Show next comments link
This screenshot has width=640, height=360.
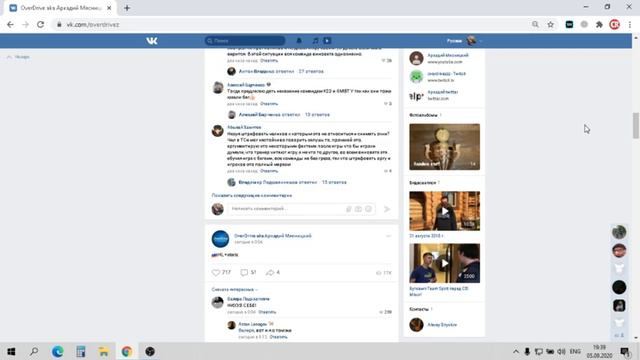click(251, 196)
